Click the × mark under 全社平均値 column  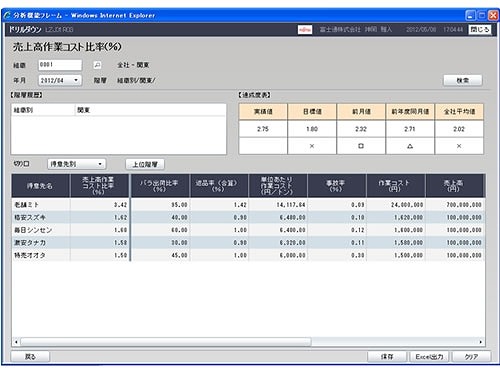[459, 146]
